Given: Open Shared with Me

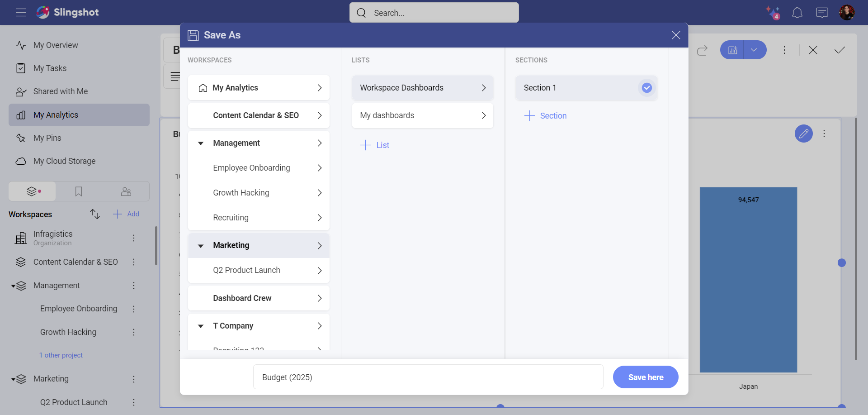Looking at the screenshot, I should pyautogui.click(x=79, y=91).
